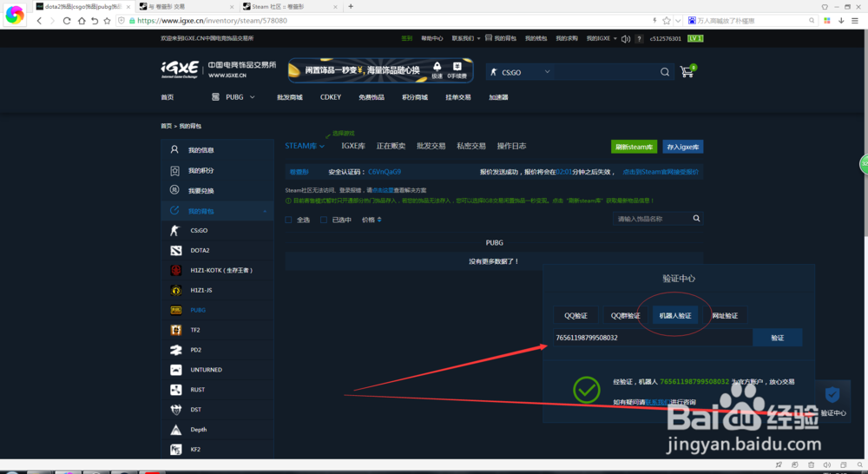Click the question mark help icon
868x474 pixels.
pos(640,39)
